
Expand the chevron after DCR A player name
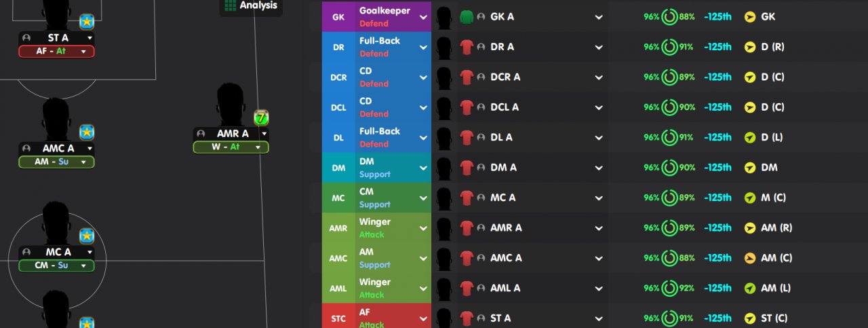(599, 77)
